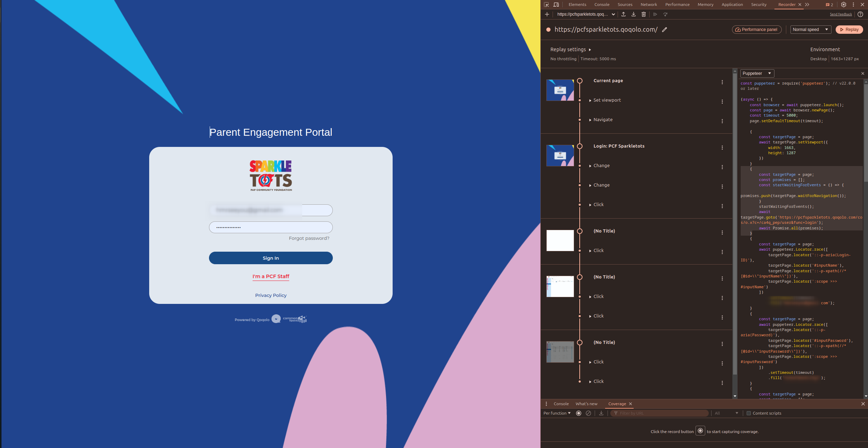Click the Sign In button
The image size is (868, 448).
[271, 258]
